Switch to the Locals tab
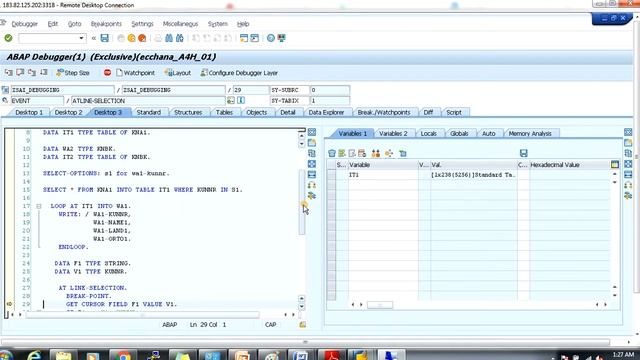640x360 pixels. tap(429, 133)
